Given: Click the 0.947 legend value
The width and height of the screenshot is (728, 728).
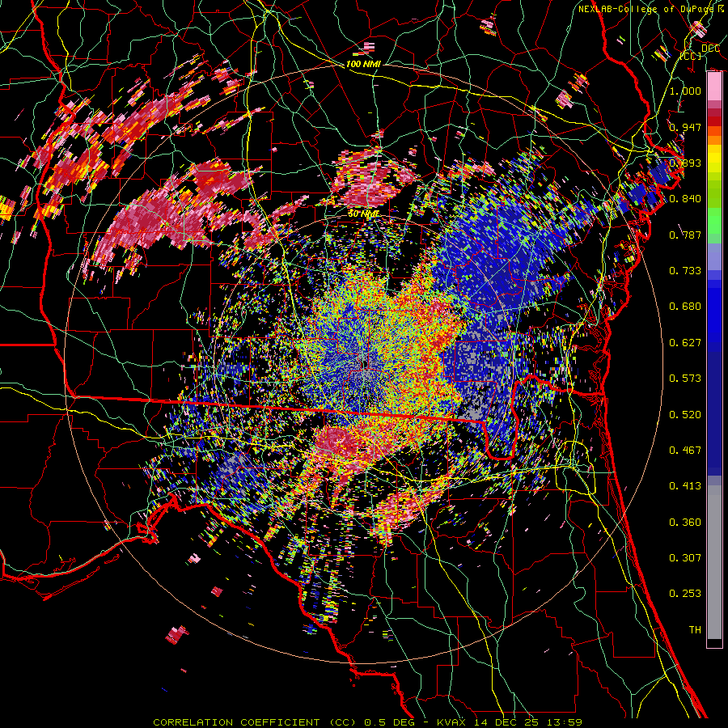Looking at the screenshot, I should (685, 127).
